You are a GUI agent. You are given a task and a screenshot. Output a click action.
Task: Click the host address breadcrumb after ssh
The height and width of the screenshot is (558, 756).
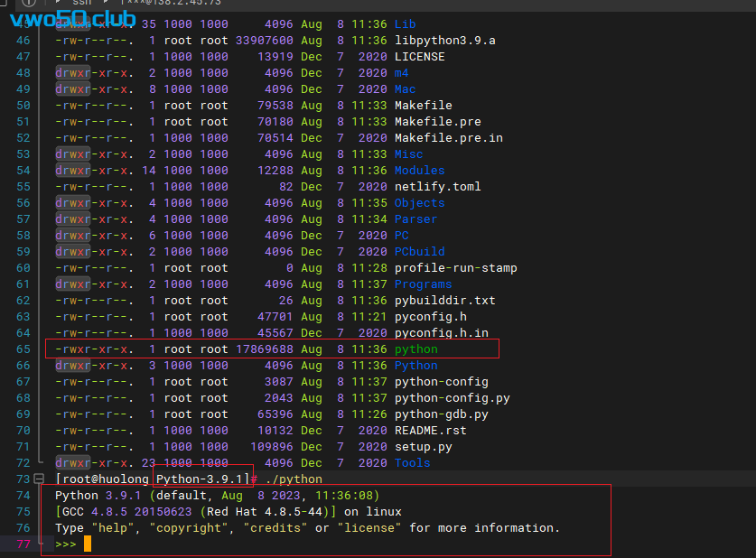click(x=170, y=4)
